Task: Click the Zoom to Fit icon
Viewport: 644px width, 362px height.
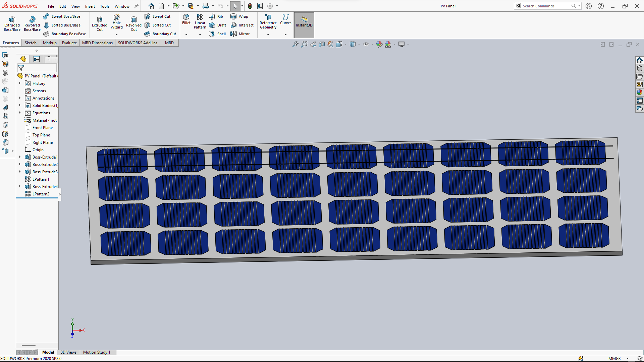Action: click(x=295, y=44)
